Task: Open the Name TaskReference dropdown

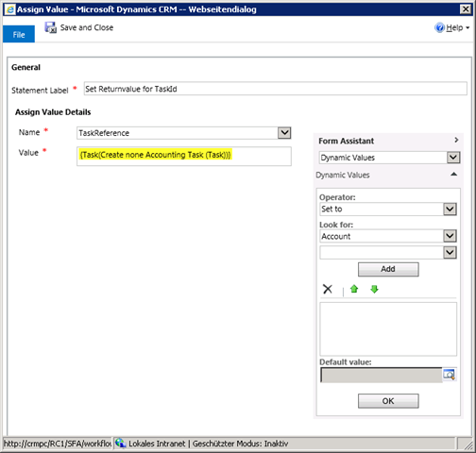Action: point(284,133)
